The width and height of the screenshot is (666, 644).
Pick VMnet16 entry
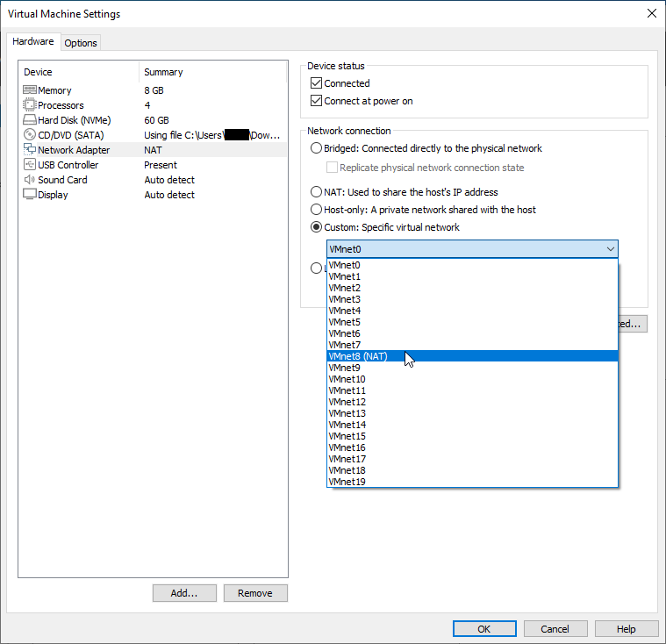(472, 447)
